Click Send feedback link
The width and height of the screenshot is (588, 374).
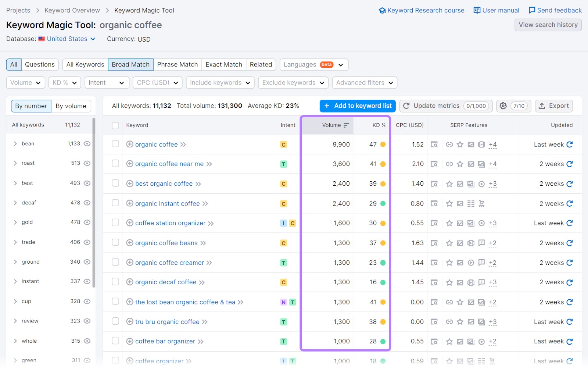555,10
